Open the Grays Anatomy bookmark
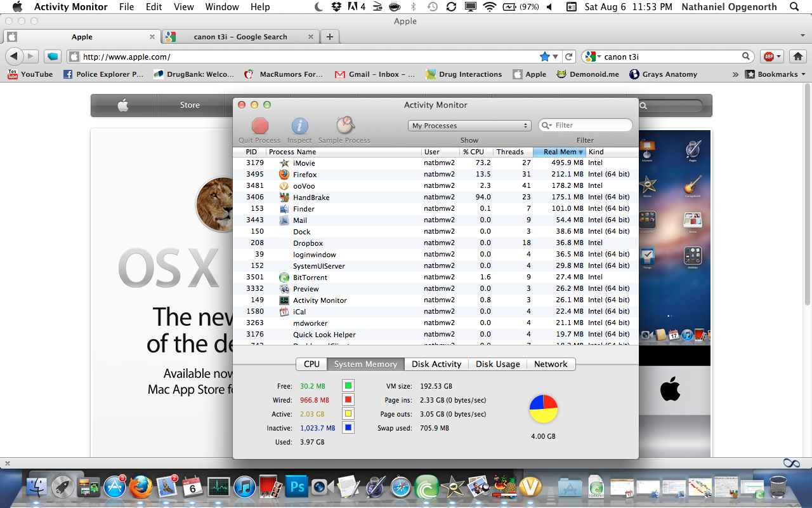This screenshot has width=812, height=508. tap(663, 74)
